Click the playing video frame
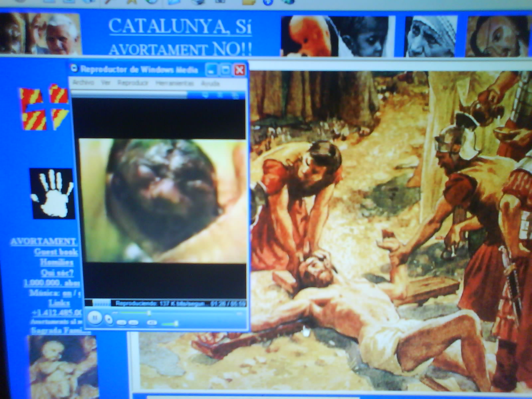The width and height of the screenshot is (532, 399). click(163, 201)
